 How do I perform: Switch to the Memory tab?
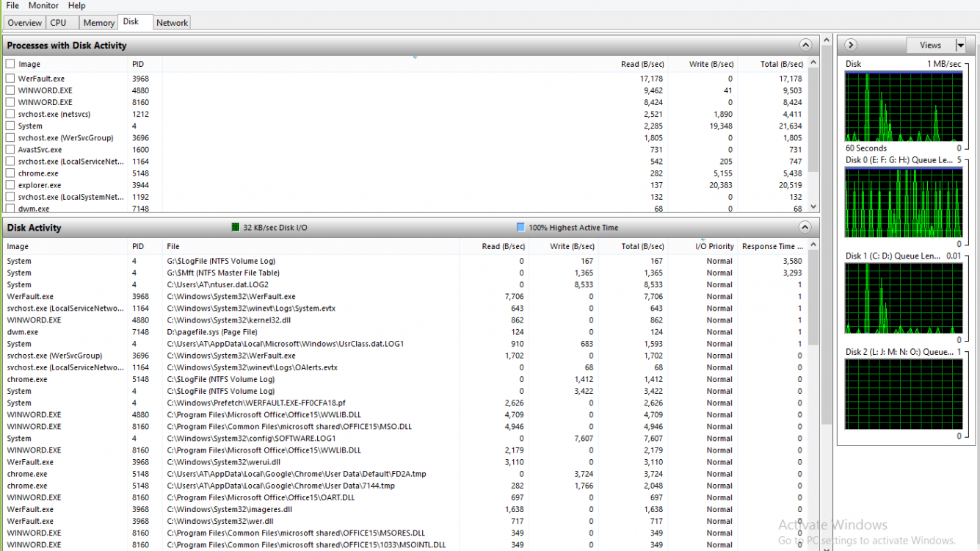click(98, 23)
